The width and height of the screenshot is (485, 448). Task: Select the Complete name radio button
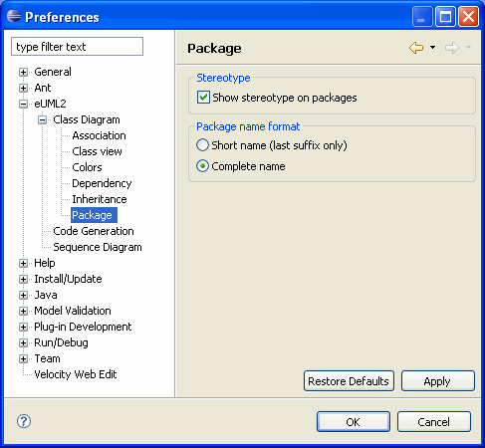click(202, 166)
